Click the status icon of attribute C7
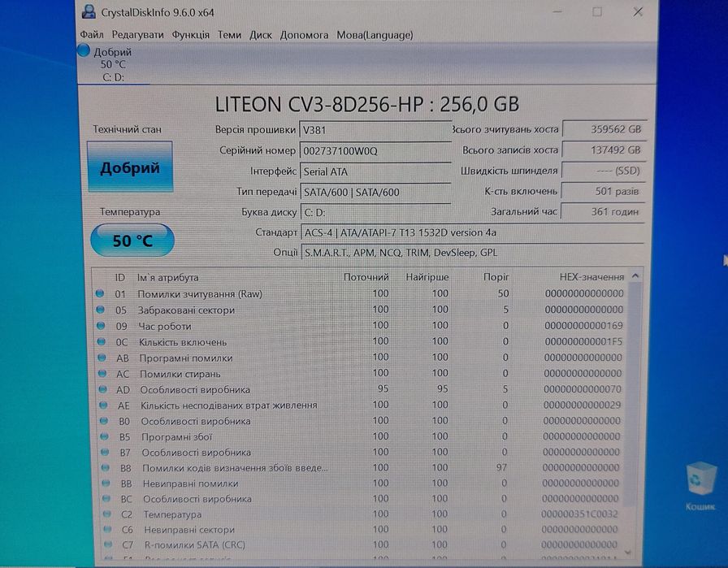The height and width of the screenshot is (568, 728). tap(108, 544)
